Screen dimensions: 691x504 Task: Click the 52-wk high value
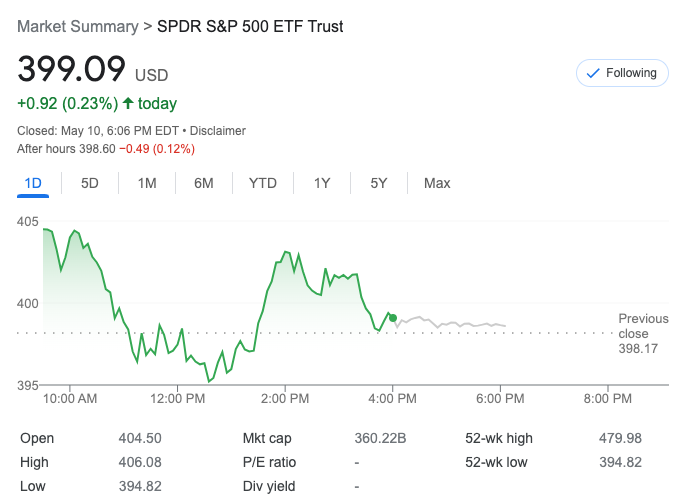[x=620, y=438]
